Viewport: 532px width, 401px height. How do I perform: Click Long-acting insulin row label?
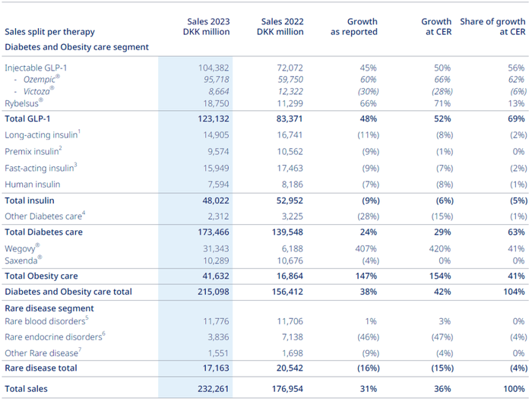pyautogui.click(x=43, y=134)
